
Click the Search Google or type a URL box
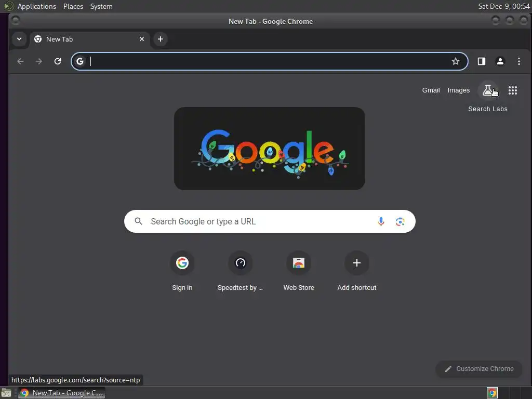click(270, 221)
